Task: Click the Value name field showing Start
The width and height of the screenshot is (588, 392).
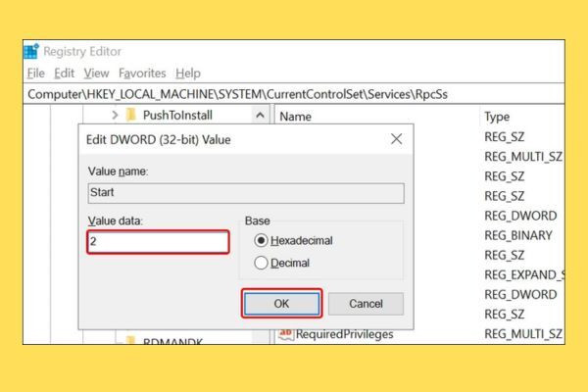Action: coord(246,193)
